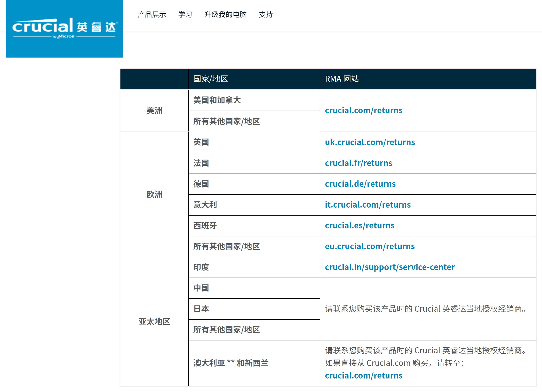Click the Crucial 英睿达 logo

coord(64,28)
